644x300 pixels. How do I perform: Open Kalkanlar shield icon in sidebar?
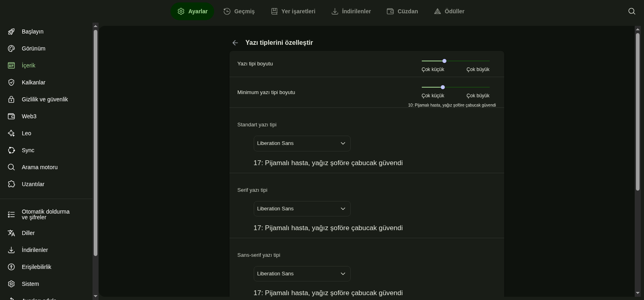tap(11, 82)
